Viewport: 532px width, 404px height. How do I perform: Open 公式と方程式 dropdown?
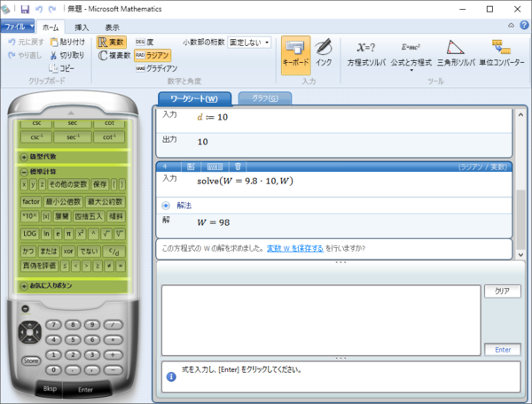click(x=411, y=56)
